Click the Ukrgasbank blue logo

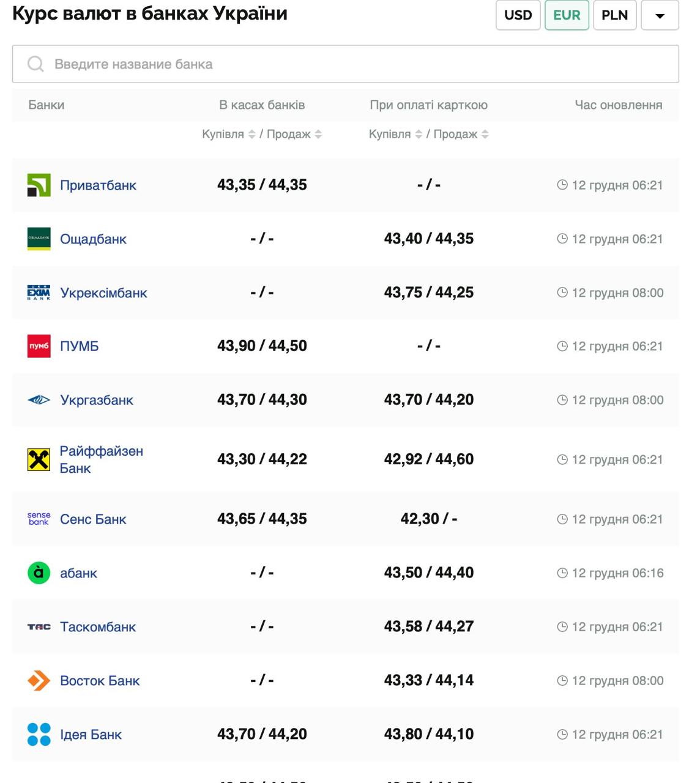(39, 400)
